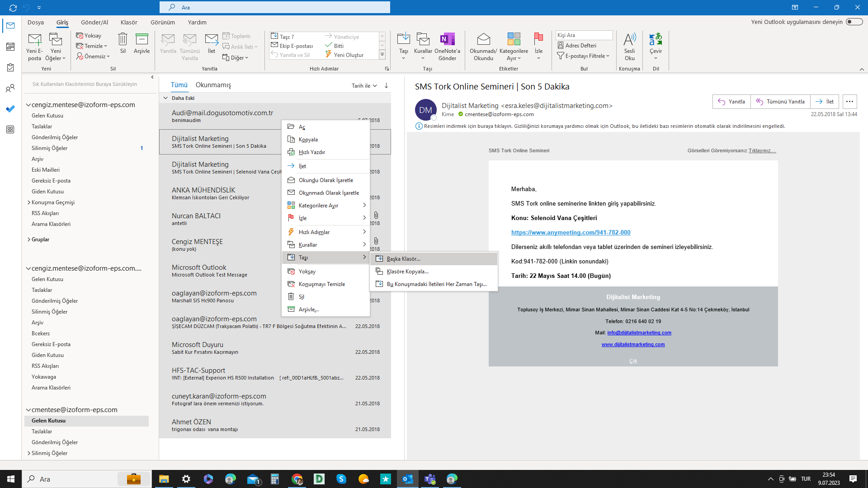The height and width of the screenshot is (488, 868).
Task: Click the Yoksay ignore icon in ribbon
Action: [x=89, y=36]
